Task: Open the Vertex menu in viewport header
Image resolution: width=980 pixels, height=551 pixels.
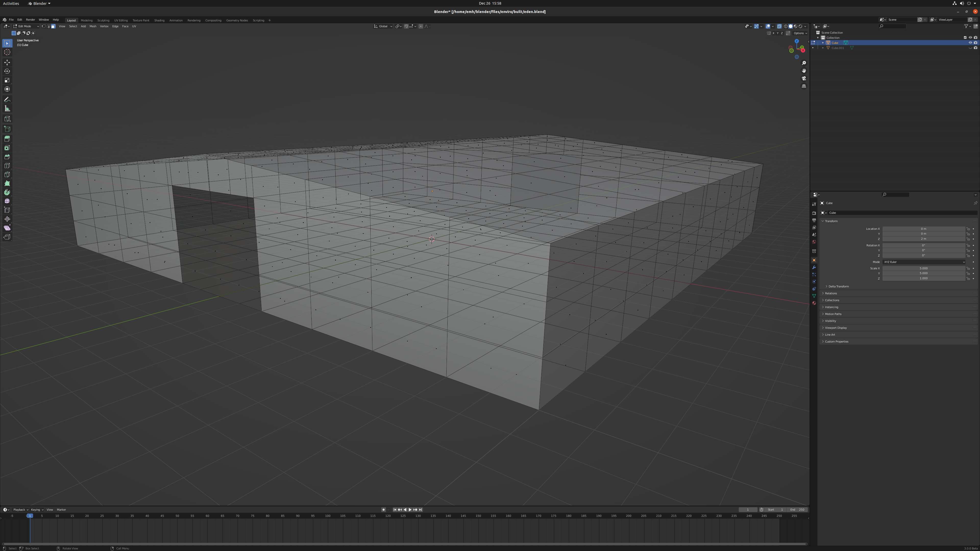Action: click(104, 26)
